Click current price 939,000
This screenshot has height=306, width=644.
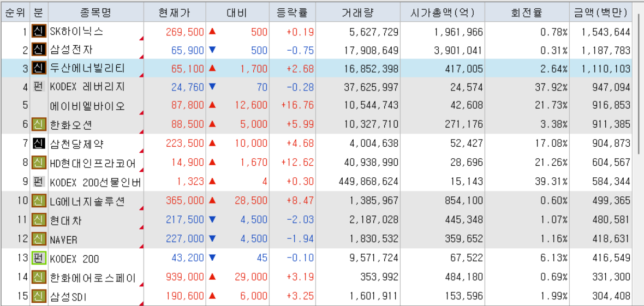185,277
